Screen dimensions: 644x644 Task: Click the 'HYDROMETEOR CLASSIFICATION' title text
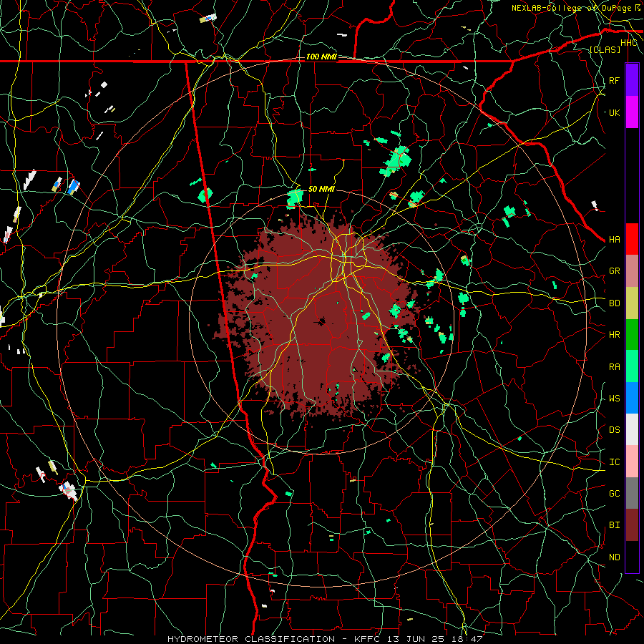coord(251,639)
